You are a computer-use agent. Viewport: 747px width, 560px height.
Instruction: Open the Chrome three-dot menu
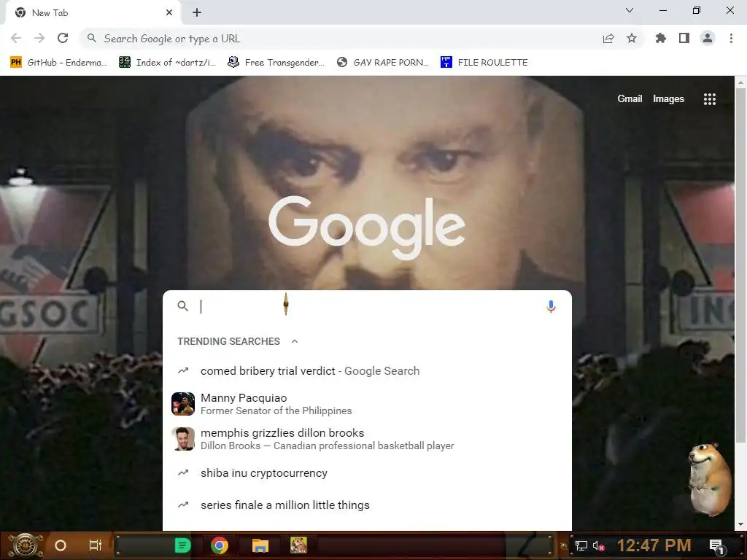731,38
